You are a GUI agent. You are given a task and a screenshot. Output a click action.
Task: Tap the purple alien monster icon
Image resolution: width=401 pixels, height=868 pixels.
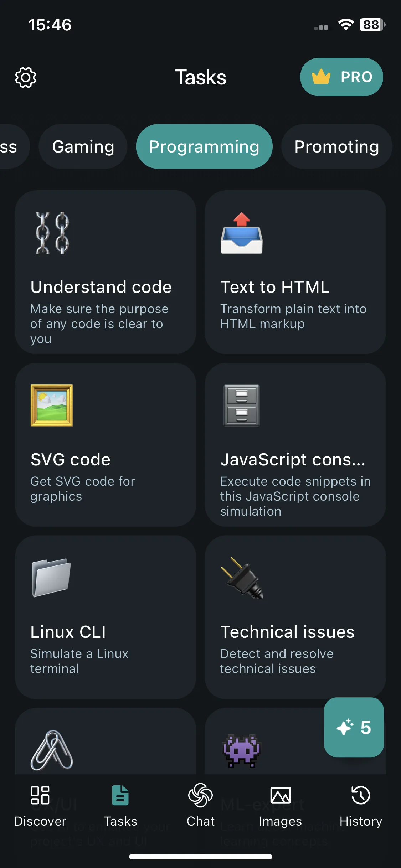(242, 750)
